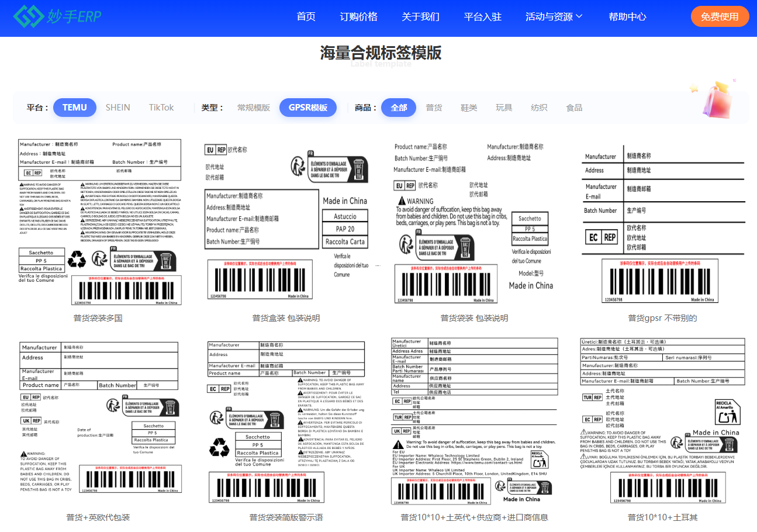This screenshot has width=757, height=532.
Task: Filter products by 玩具 category
Action: pos(503,108)
